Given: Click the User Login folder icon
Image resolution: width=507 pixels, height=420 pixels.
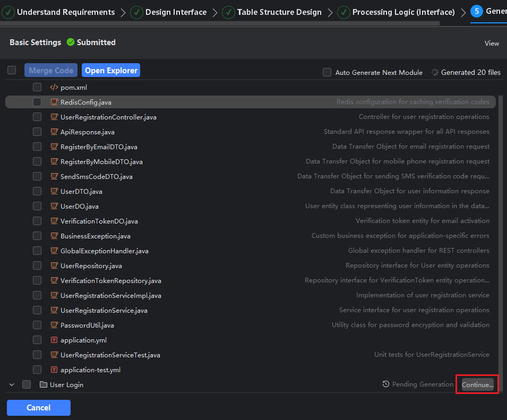Looking at the screenshot, I should 44,384.
